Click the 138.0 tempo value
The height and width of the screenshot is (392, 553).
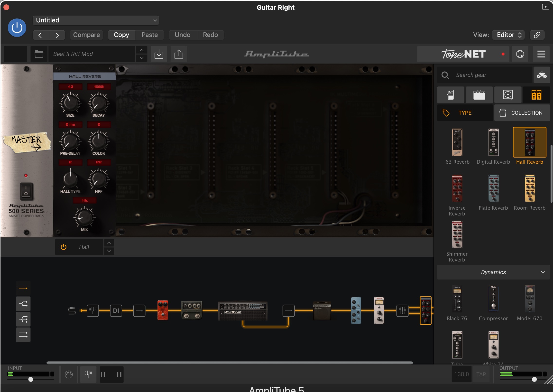[x=461, y=374]
